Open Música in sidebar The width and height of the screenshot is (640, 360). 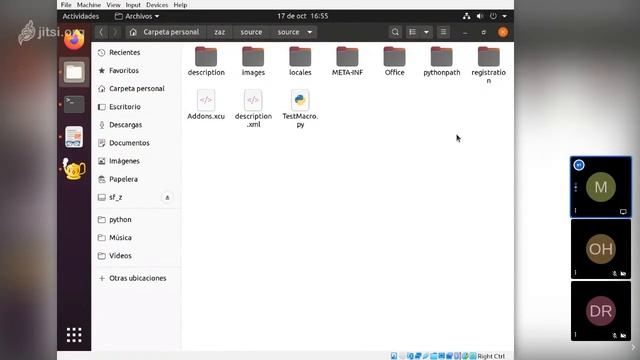(x=136, y=238)
